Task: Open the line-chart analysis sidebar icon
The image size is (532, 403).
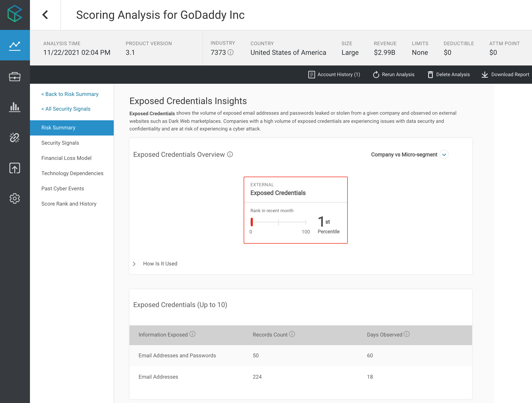Action: point(15,46)
